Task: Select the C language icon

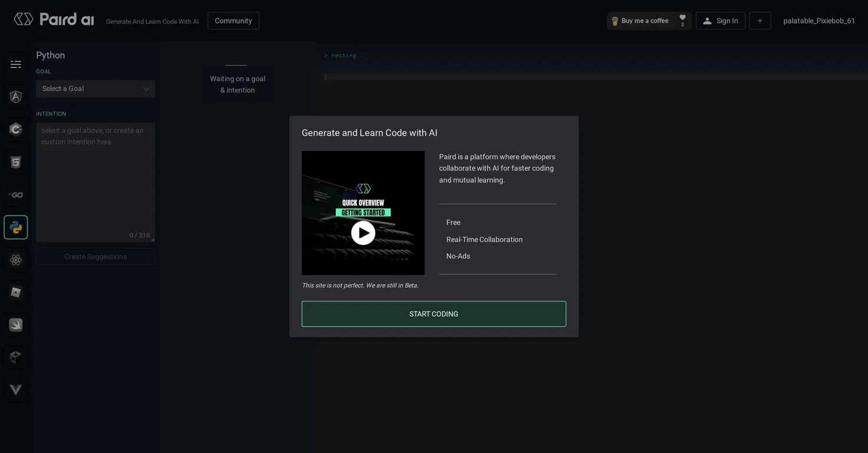Action: coord(16,129)
